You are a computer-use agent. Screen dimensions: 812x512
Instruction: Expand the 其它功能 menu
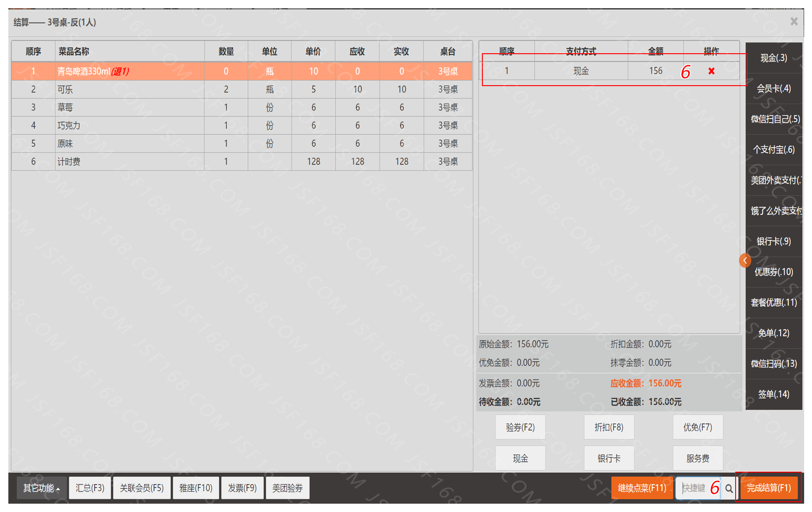point(42,488)
